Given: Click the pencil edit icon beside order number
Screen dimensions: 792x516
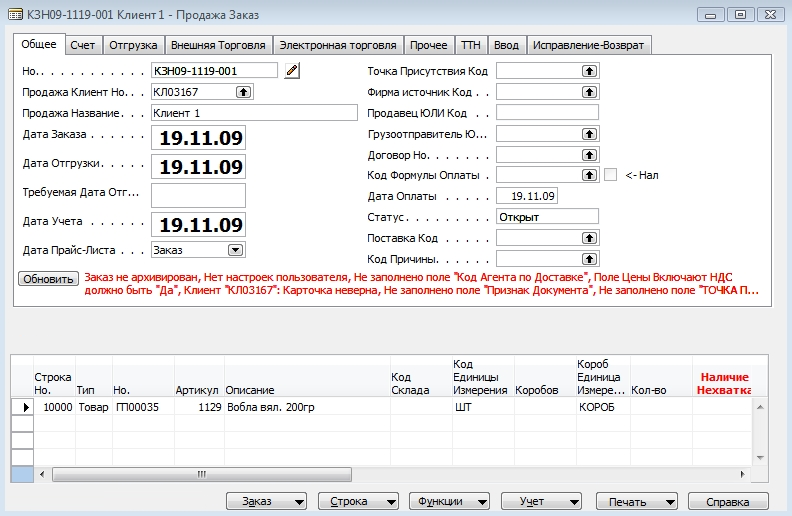Looking at the screenshot, I should point(292,71).
